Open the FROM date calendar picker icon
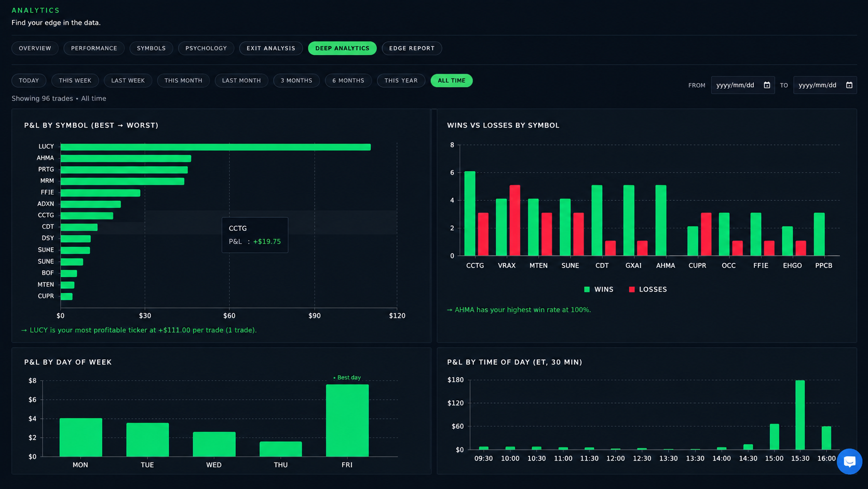The image size is (868, 489). coord(767,85)
